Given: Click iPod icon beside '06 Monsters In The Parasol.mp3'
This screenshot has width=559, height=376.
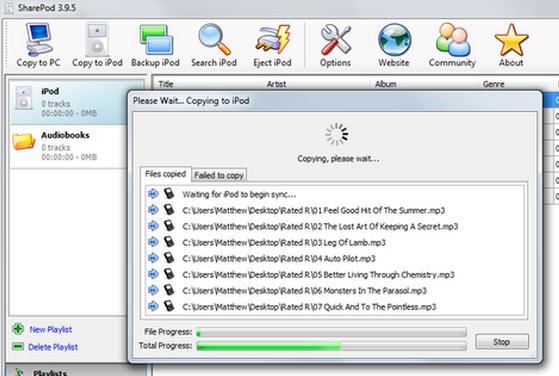Looking at the screenshot, I should coord(169,290).
